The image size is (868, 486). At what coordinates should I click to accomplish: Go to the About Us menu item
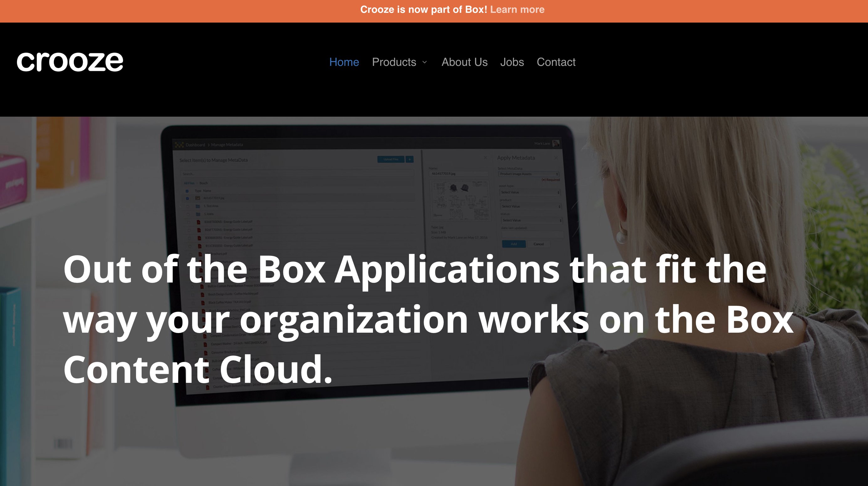coord(465,62)
